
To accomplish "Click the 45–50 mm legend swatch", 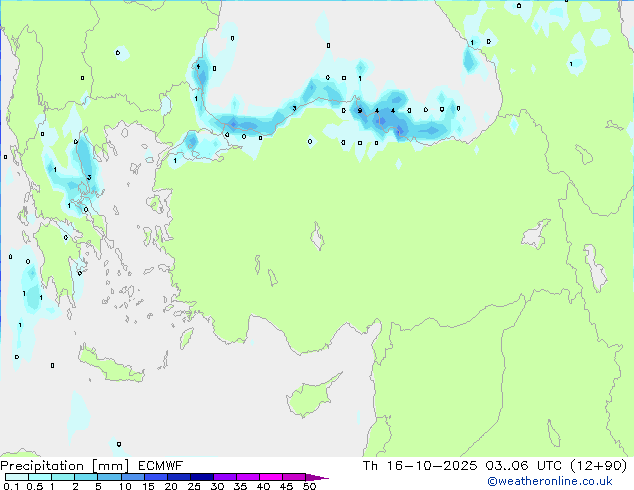I will coord(294,477).
